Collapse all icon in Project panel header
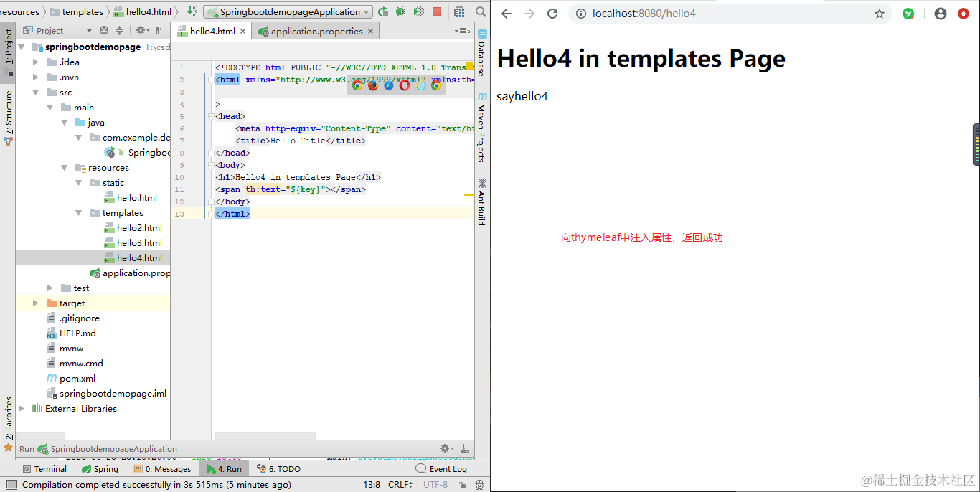This screenshot has height=492, width=980. tap(119, 30)
